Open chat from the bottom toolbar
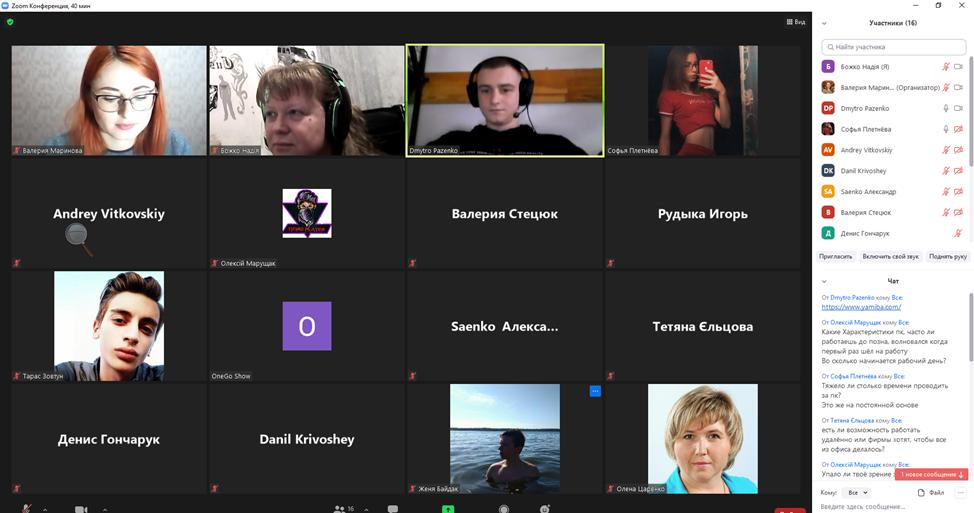The height and width of the screenshot is (513, 974). 393,508
